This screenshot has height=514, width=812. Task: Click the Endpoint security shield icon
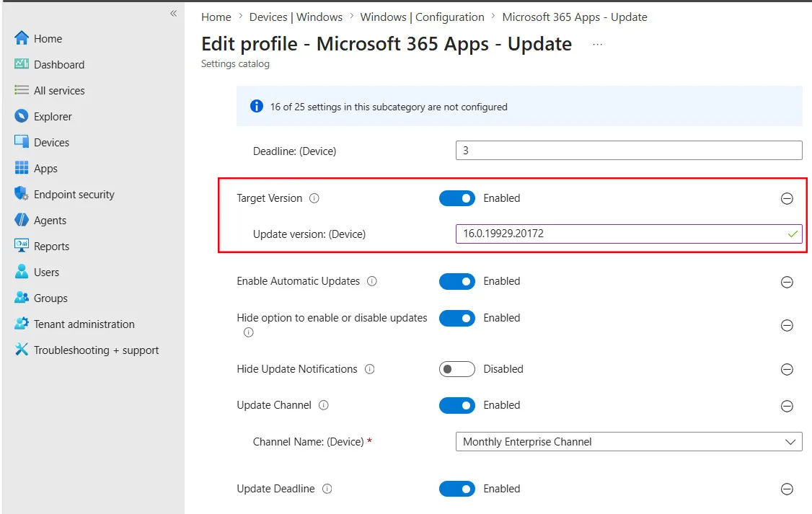pos(21,194)
